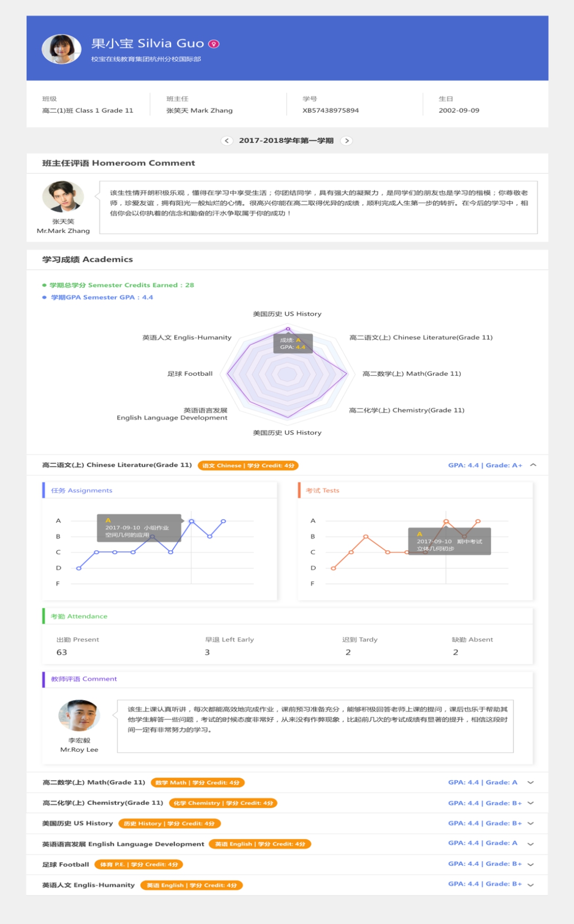Click the English Language Development radar label
Image resolution: width=574 pixels, height=924 pixels.
172,414
